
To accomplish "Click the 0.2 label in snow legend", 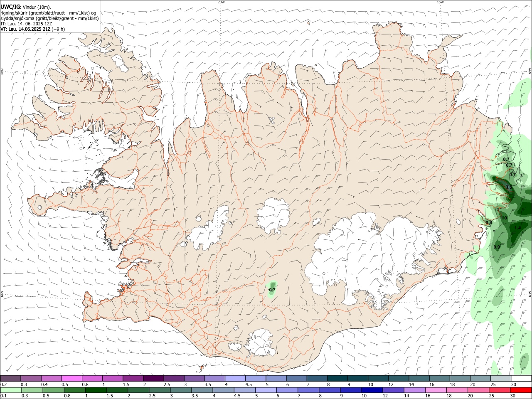I will 3,384.
